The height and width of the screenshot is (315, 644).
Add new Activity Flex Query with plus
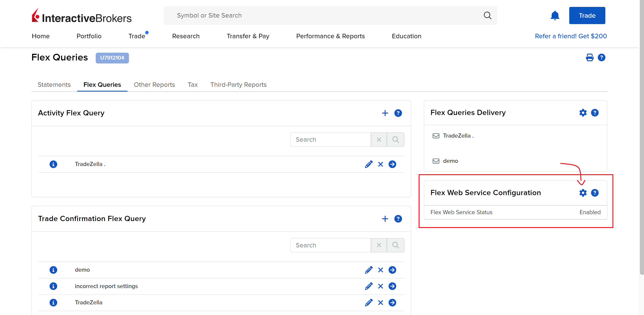click(385, 113)
